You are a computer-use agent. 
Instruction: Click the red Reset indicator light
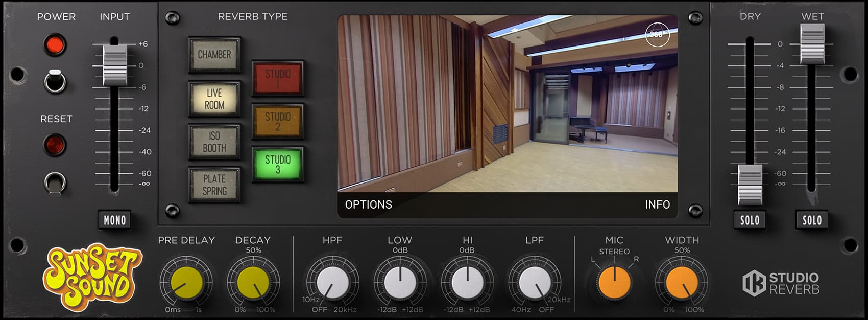coord(55,145)
